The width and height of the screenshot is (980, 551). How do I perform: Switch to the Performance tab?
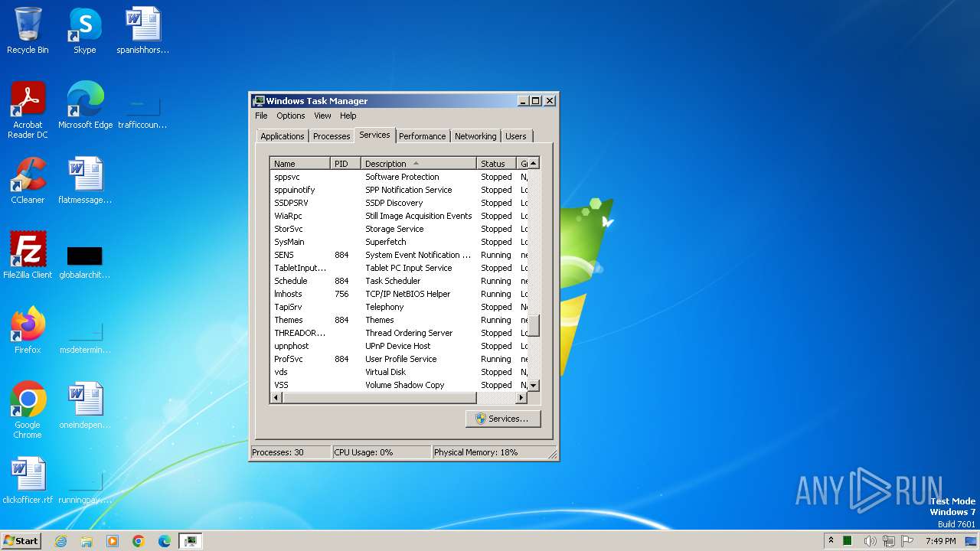pos(422,136)
